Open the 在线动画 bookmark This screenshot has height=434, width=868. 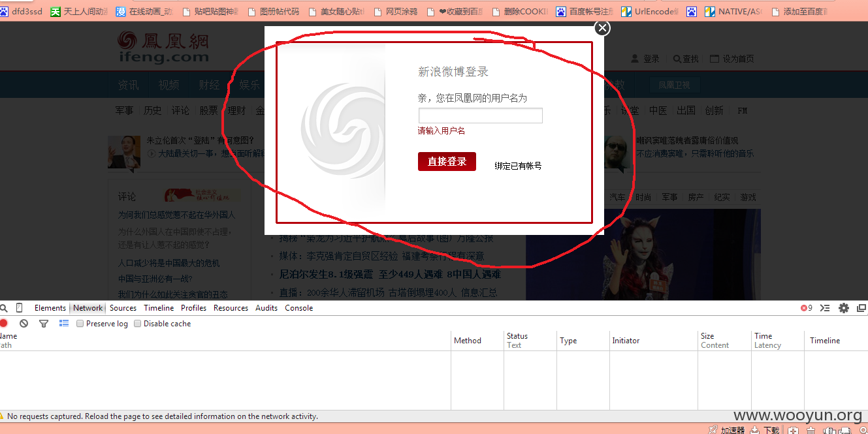tap(144, 11)
